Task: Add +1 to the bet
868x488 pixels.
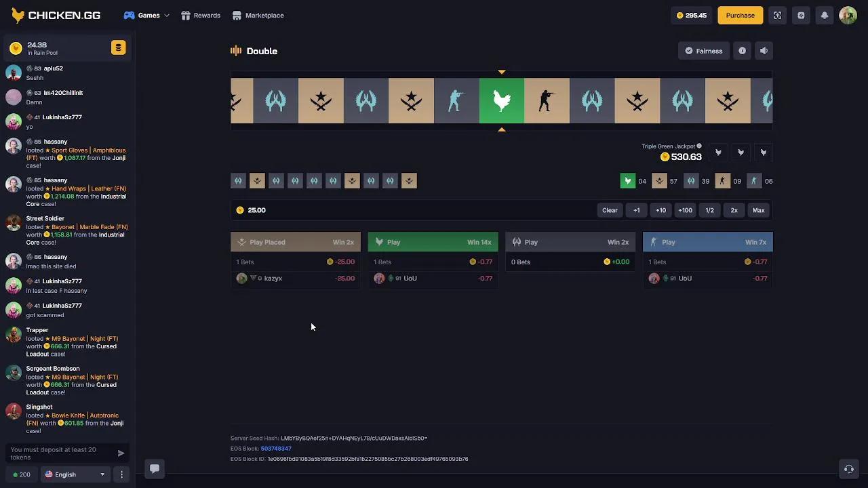Action: coord(636,210)
